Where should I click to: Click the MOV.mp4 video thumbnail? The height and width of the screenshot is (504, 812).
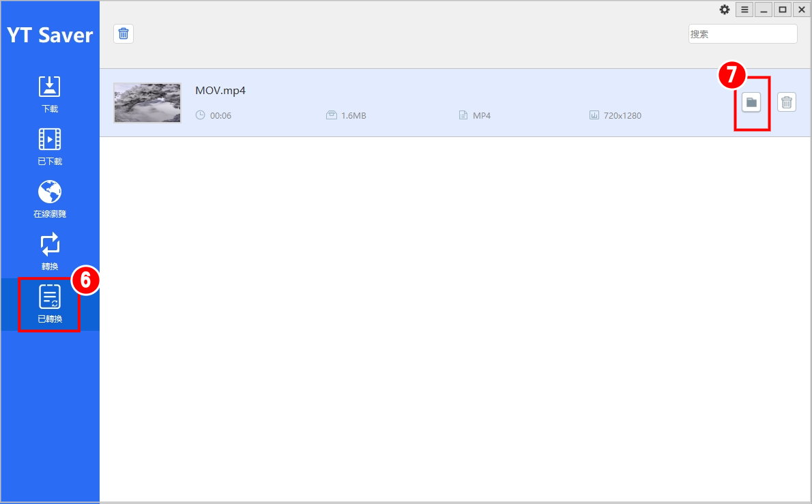(147, 102)
